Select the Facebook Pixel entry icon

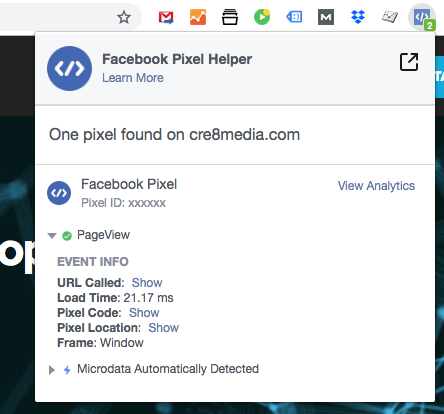tap(59, 193)
